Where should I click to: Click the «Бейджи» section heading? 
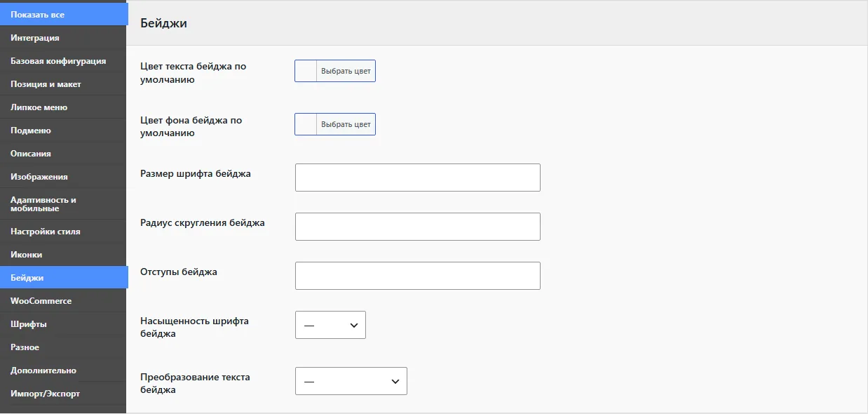pyautogui.click(x=163, y=23)
